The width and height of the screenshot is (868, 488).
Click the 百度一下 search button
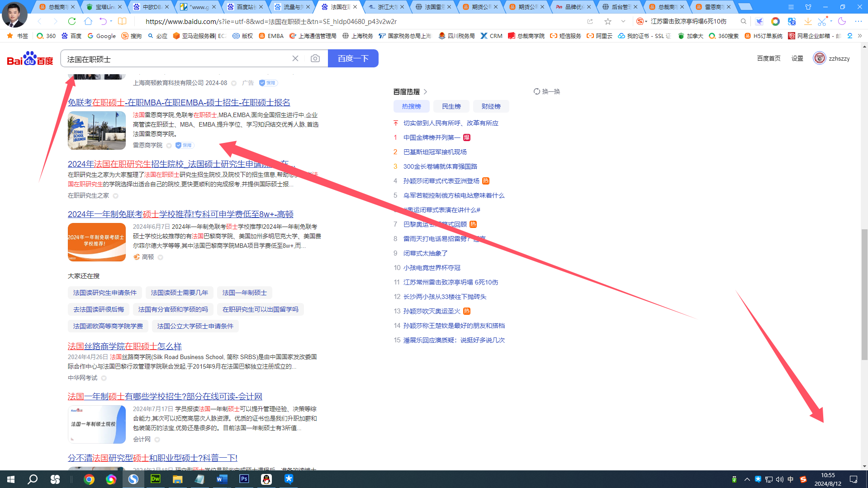click(x=353, y=58)
